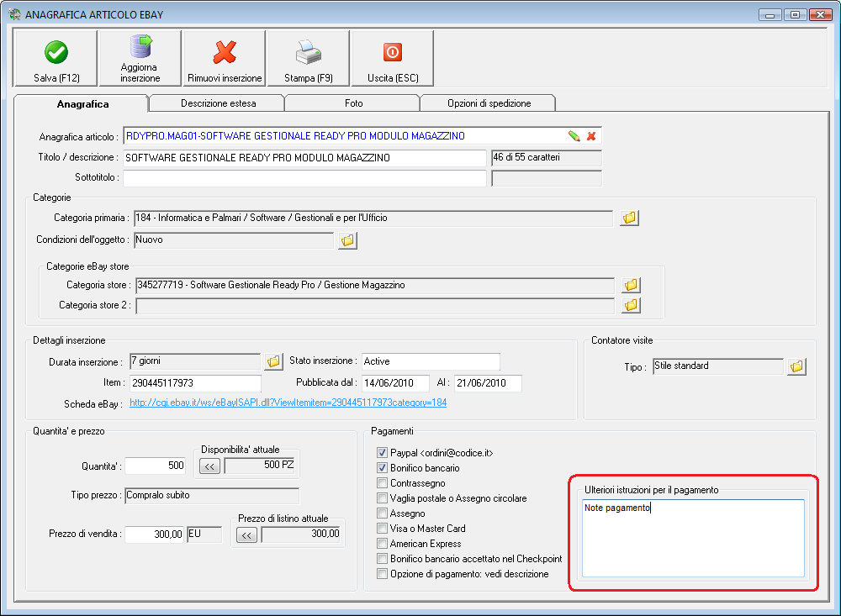
Task: Switch to the Foto tab
Action: tap(353, 103)
